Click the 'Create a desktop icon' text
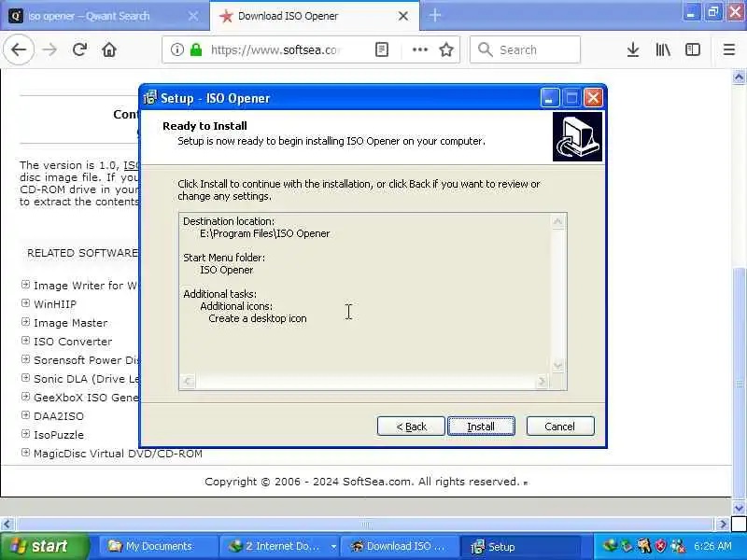Viewport: 747px width, 560px height. (258, 318)
